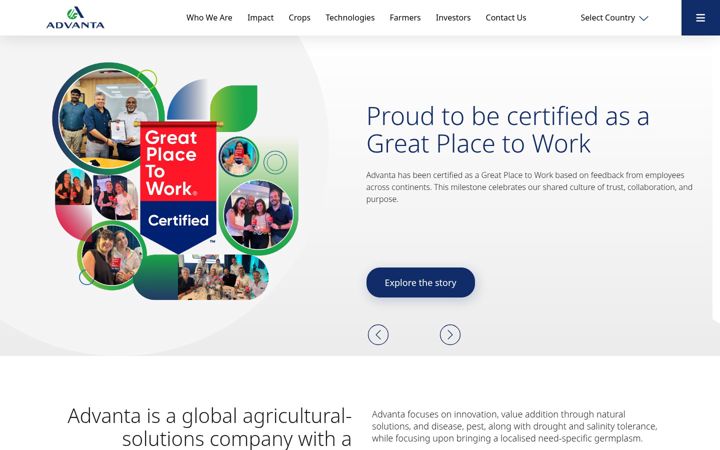Go to next slide arrow
This screenshot has width=720, height=450.
(450, 335)
